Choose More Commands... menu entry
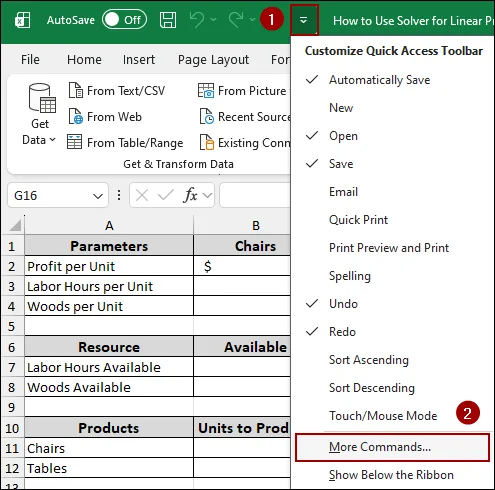 (x=392, y=447)
